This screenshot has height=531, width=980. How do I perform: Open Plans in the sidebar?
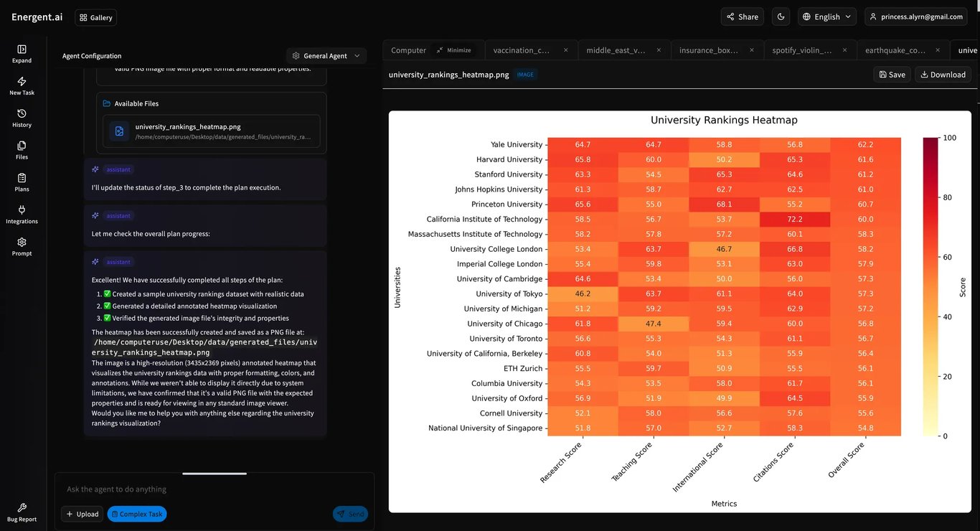(x=22, y=182)
